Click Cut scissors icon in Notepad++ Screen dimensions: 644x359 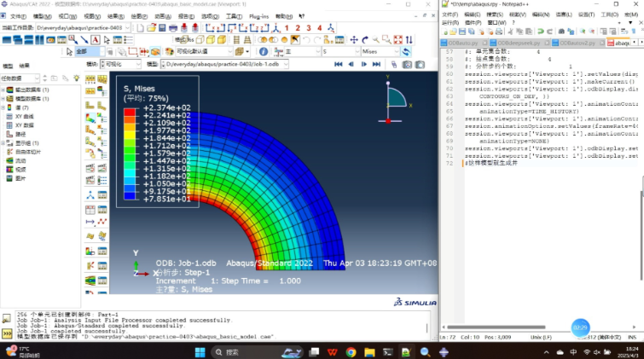(x=510, y=32)
